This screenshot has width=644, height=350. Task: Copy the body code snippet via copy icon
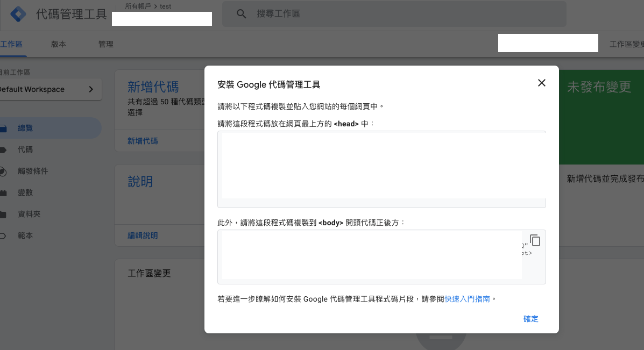[535, 240]
